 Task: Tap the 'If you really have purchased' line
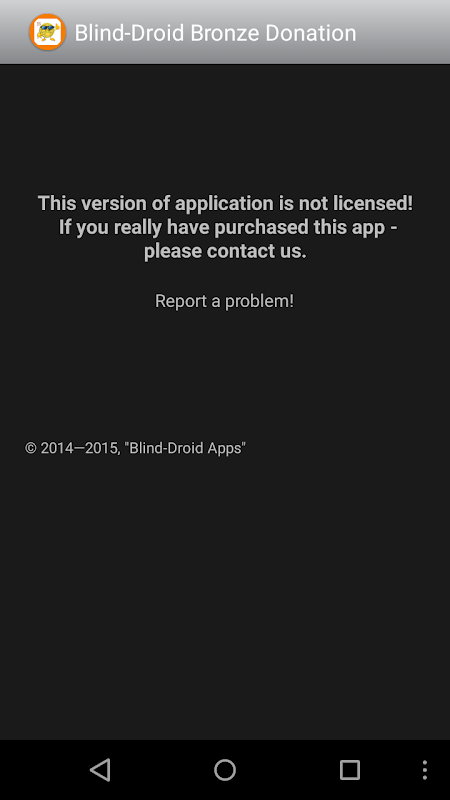(x=228, y=227)
